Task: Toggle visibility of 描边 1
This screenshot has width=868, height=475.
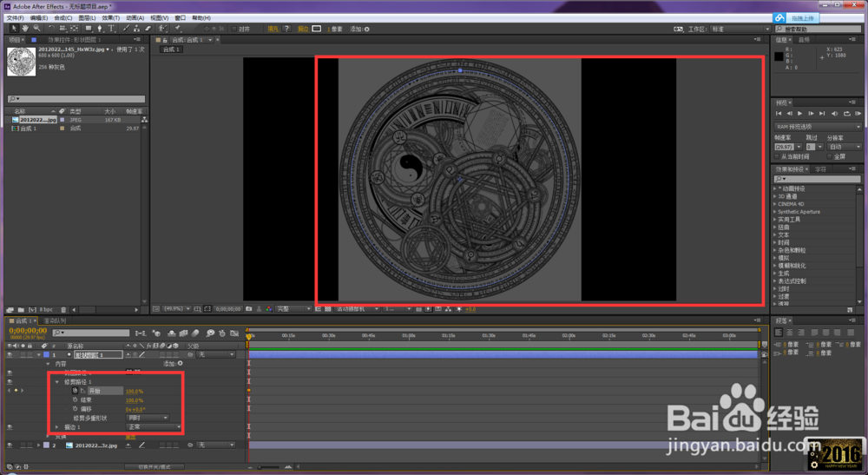Action: click(x=10, y=427)
